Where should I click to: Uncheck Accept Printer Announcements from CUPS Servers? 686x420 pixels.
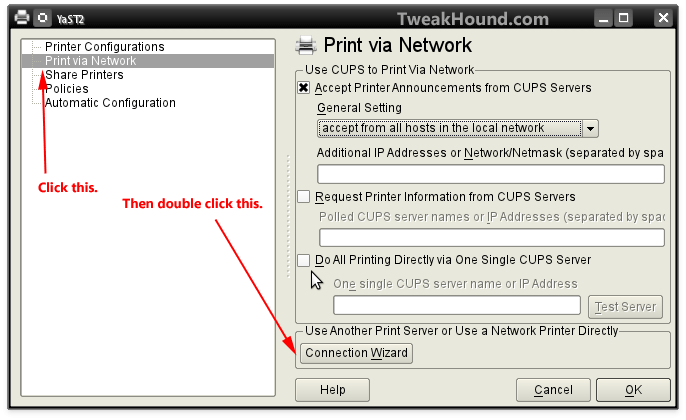coord(304,88)
